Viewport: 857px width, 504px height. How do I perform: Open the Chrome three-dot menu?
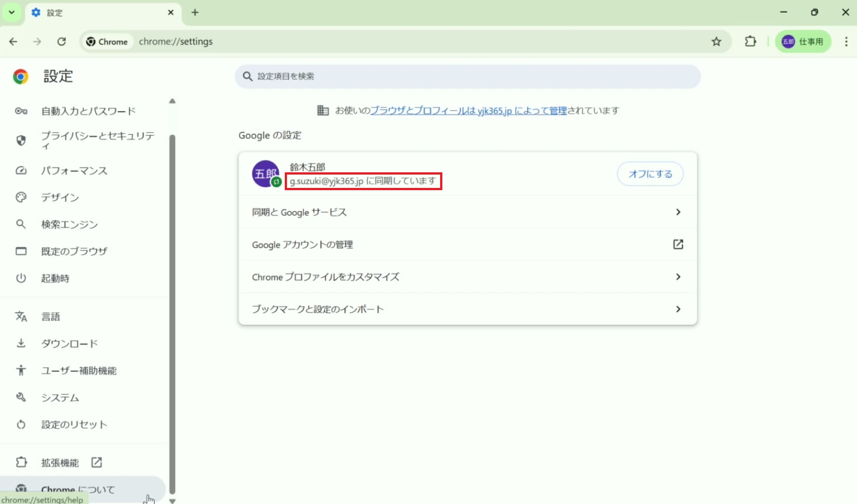coord(846,42)
